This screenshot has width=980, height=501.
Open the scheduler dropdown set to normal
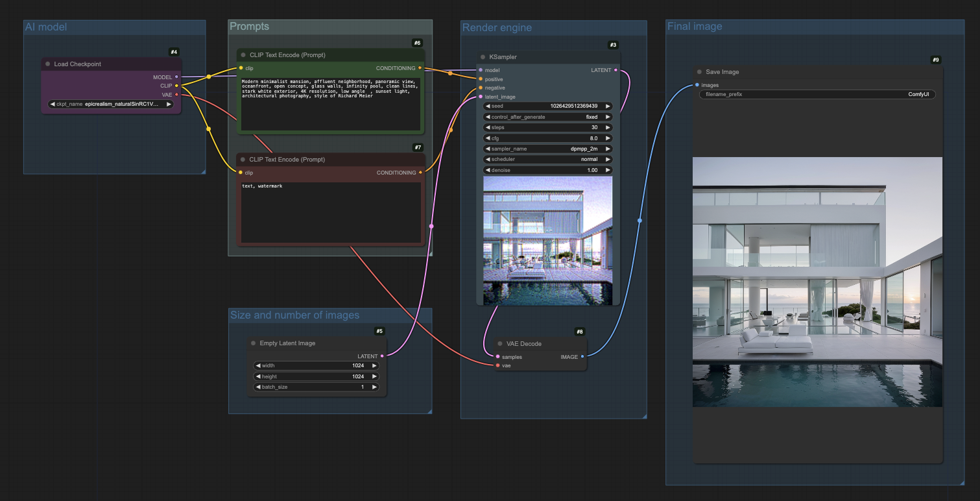[547, 159]
